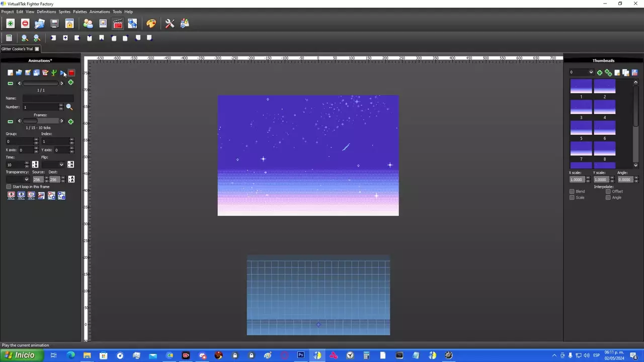Check the Blend interpolate option
The height and width of the screenshot is (362, 644).
coord(572,192)
